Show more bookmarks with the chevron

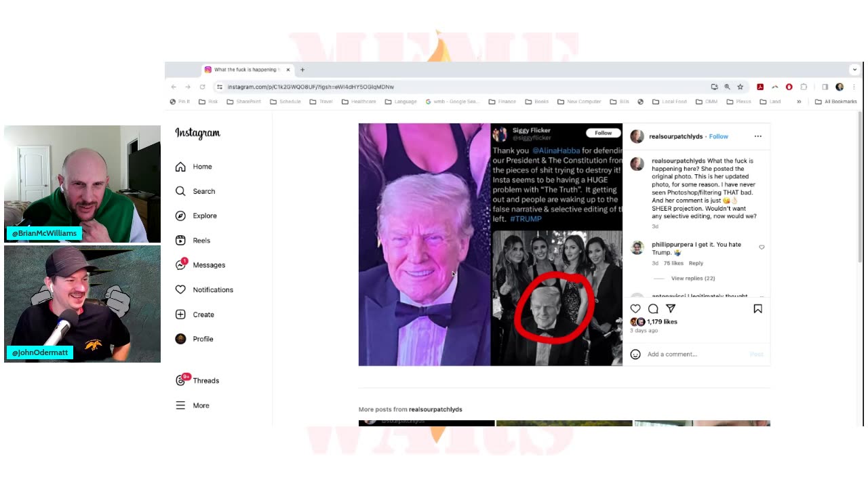coord(799,102)
